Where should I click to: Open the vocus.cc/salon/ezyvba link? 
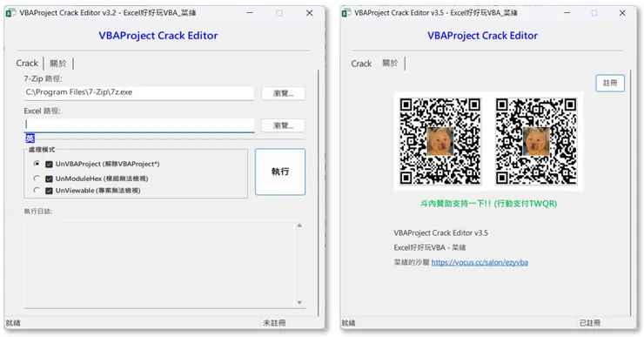click(480, 262)
